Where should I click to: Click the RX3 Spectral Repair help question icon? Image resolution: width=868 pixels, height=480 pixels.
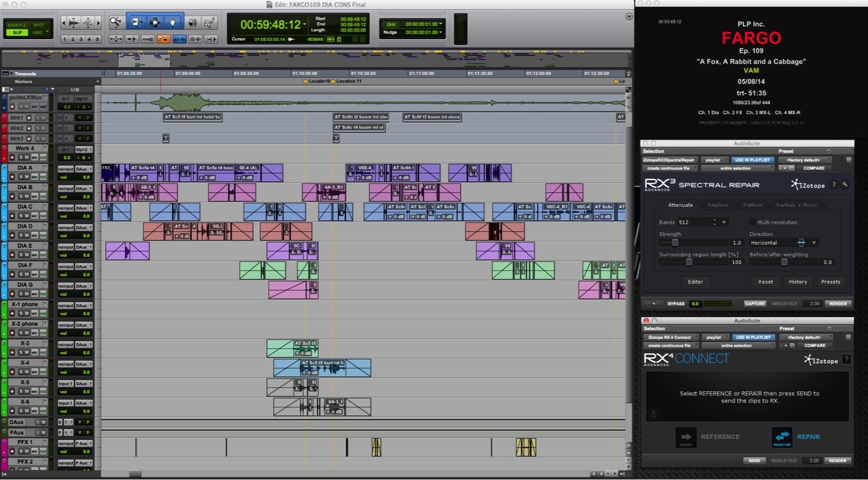pos(834,184)
